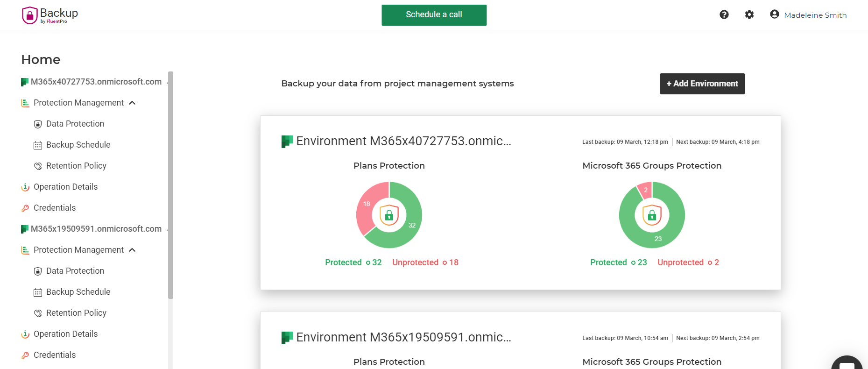
Task: Click second Protection Management chart icon
Action: (25, 250)
